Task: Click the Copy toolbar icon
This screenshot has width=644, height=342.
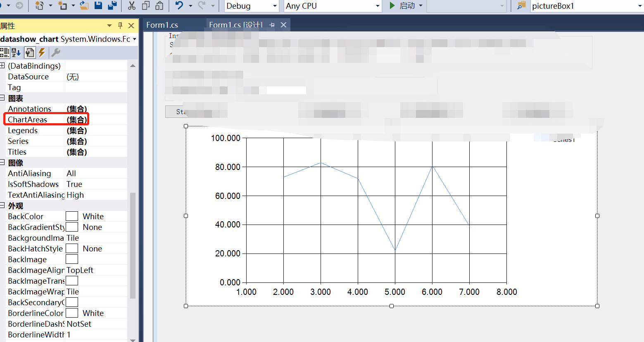Action: (146, 6)
